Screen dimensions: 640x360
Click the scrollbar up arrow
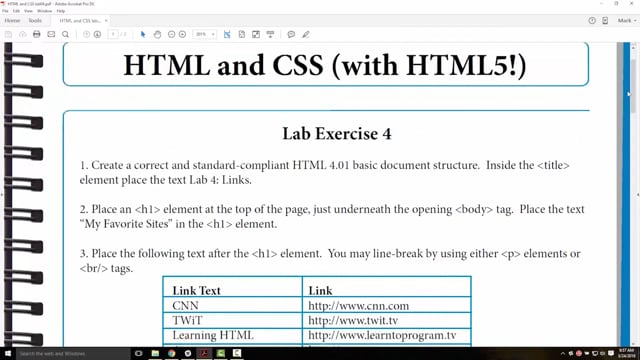pyautogui.click(x=633, y=48)
